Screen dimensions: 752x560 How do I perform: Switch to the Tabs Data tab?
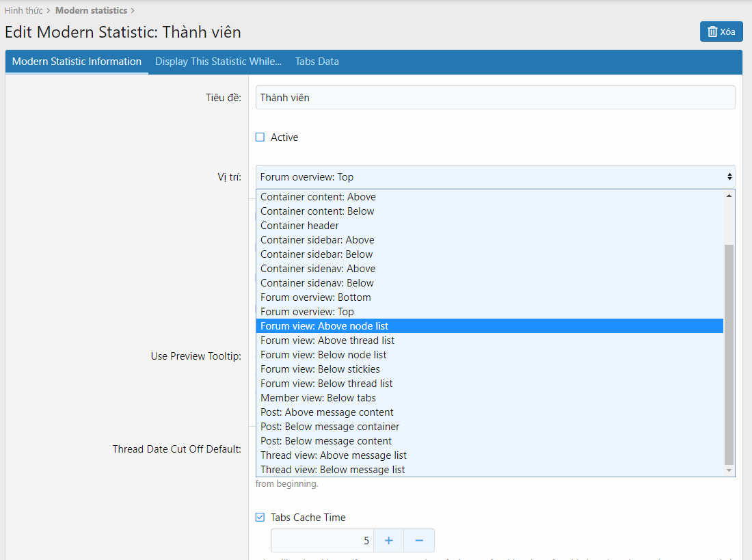pos(317,62)
